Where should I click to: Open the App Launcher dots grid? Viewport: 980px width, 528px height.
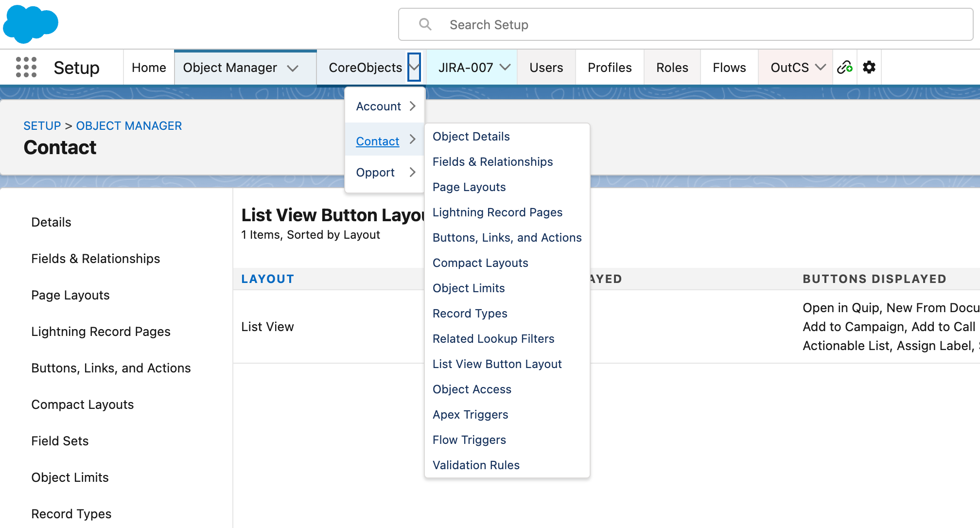tap(26, 67)
